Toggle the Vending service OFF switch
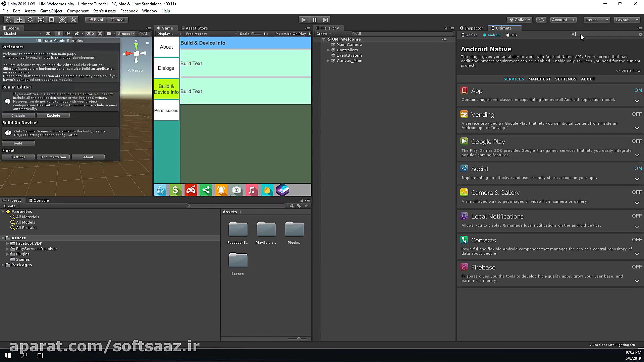Image resolution: width=644 pixels, height=362 pixels. click(x=636, y=114)
